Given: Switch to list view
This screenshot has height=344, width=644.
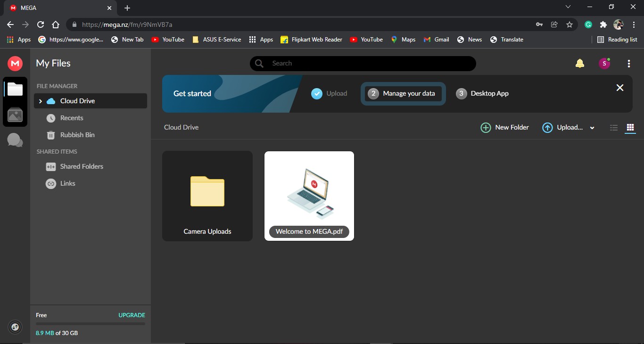Looking at the screenshot, I should pos(614,128).
